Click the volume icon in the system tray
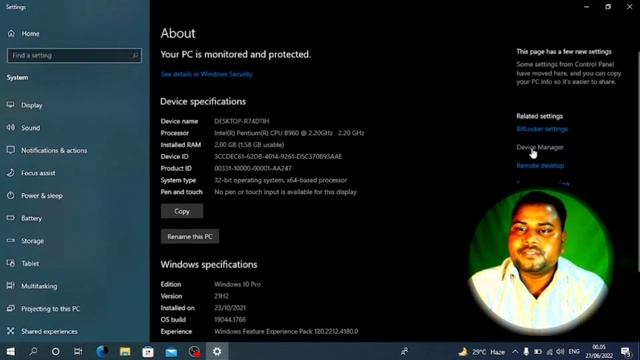The height and width of the screenshot is (360, 640). point(560,352)
